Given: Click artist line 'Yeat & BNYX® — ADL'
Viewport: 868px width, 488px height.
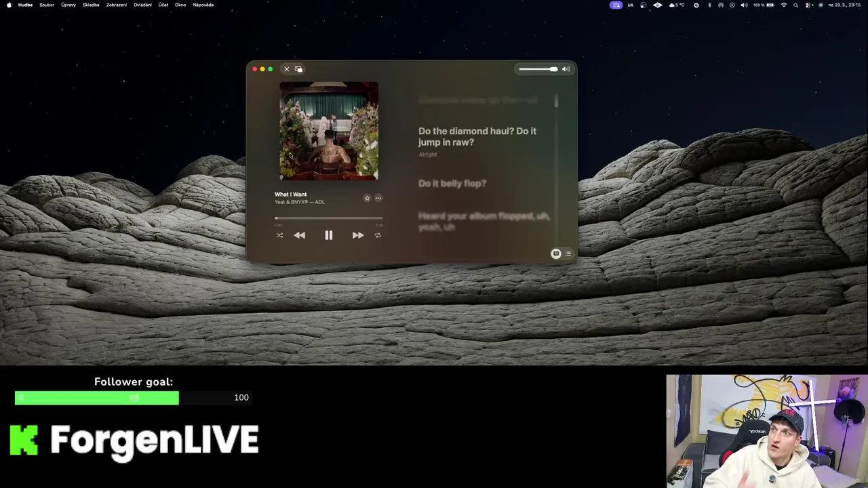Looking at the screenshot, I should (x=300, y=202).
